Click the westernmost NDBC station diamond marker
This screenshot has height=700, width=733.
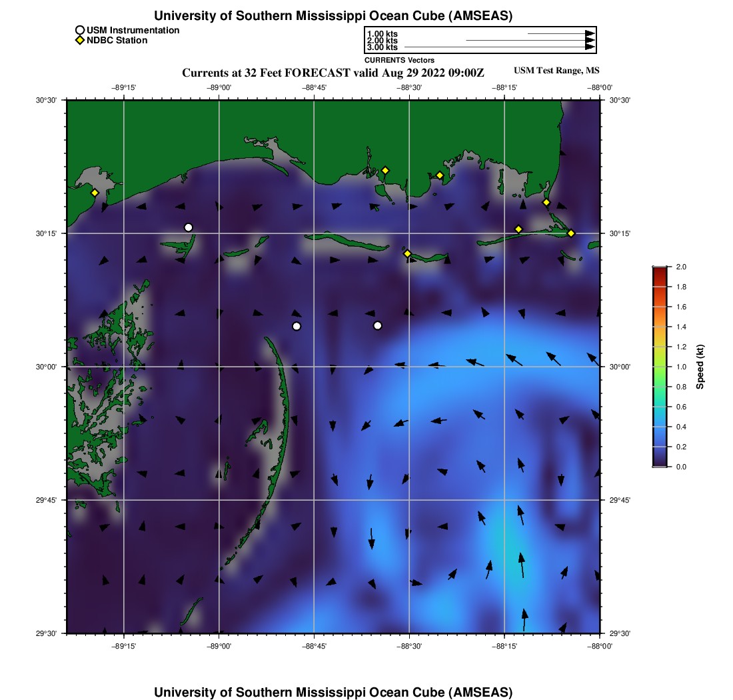point(95,193)
